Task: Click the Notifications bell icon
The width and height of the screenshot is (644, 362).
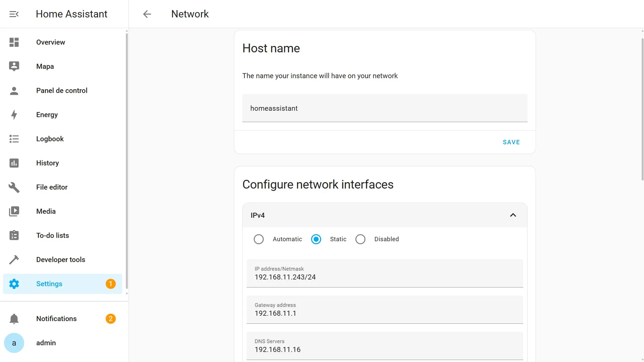Action: (14, 319)
